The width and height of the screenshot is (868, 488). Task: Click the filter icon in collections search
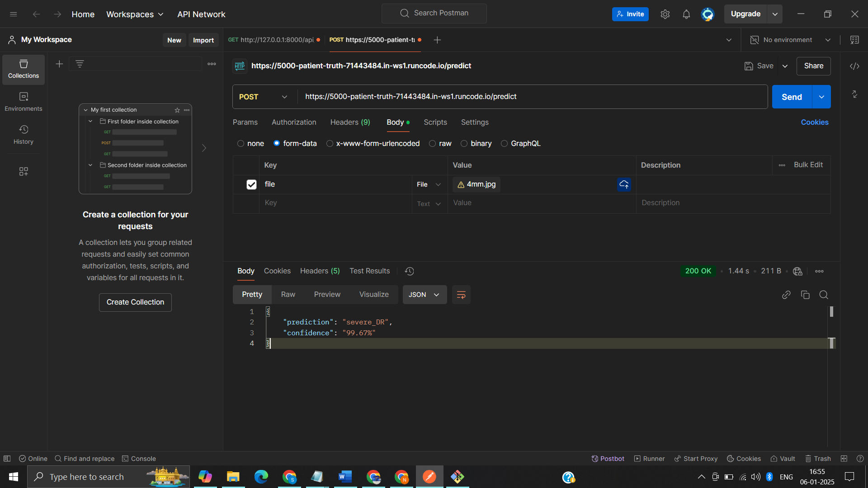[x=80, y=64]
